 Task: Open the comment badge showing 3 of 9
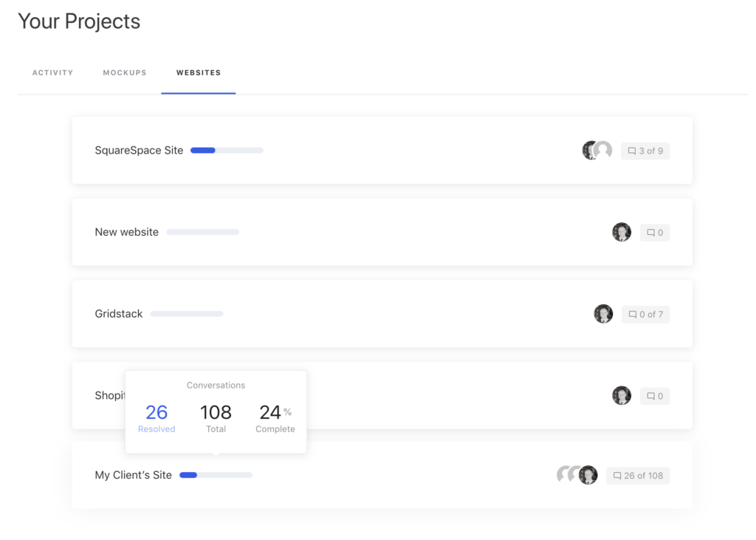click(645, 150)
